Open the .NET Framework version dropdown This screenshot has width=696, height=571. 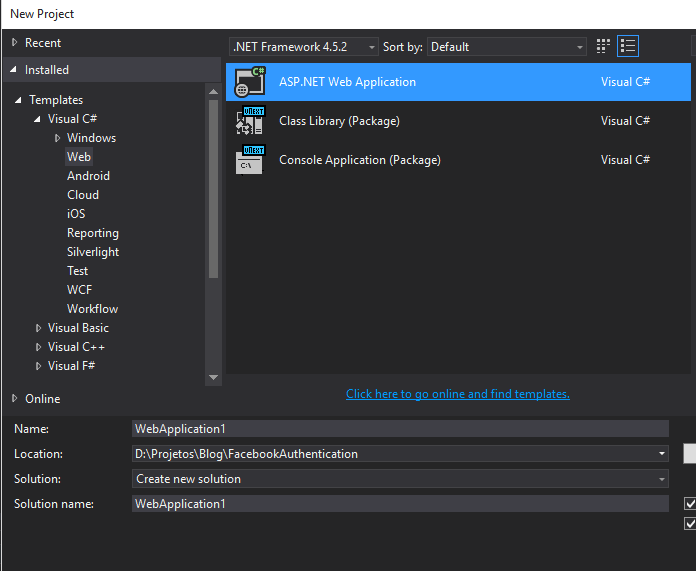click(305, 47)
